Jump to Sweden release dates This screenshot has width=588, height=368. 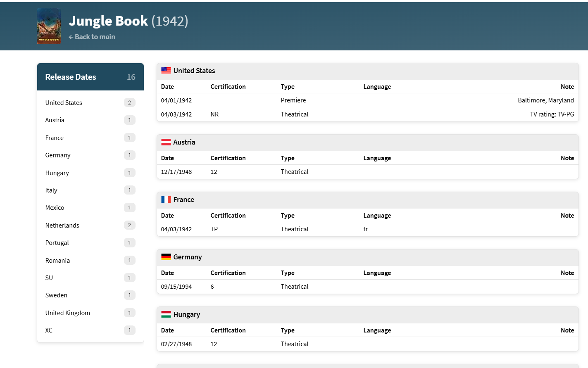click(56, 295)
